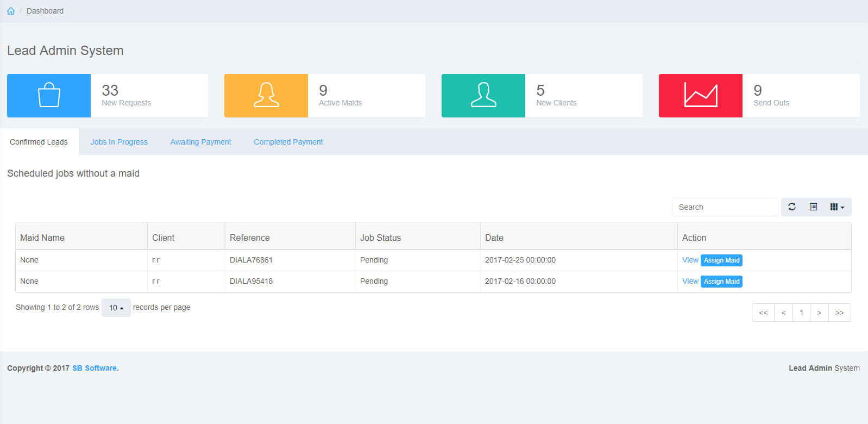Open the SB Software footer link
The height and width of the screenshot is (424, 868).
tap(95, 368)
